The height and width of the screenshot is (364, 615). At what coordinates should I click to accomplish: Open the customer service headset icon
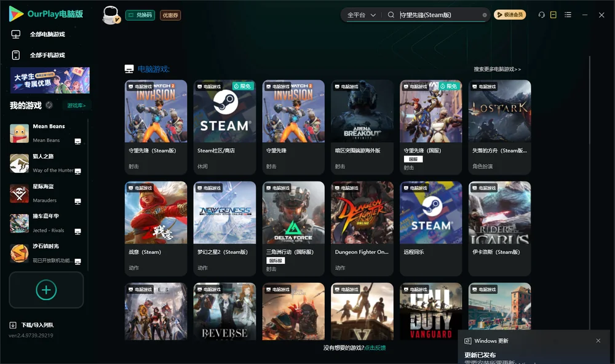tap(541, 15)
